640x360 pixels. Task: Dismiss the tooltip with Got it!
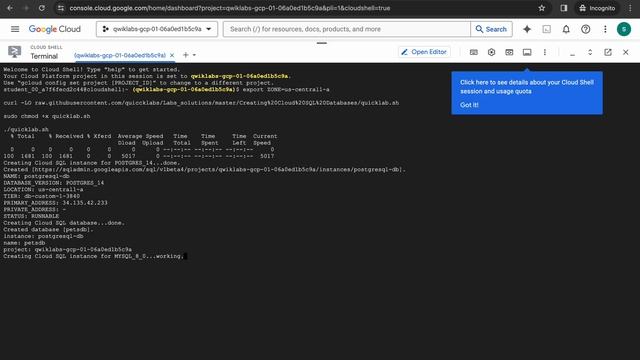point(469,105)
